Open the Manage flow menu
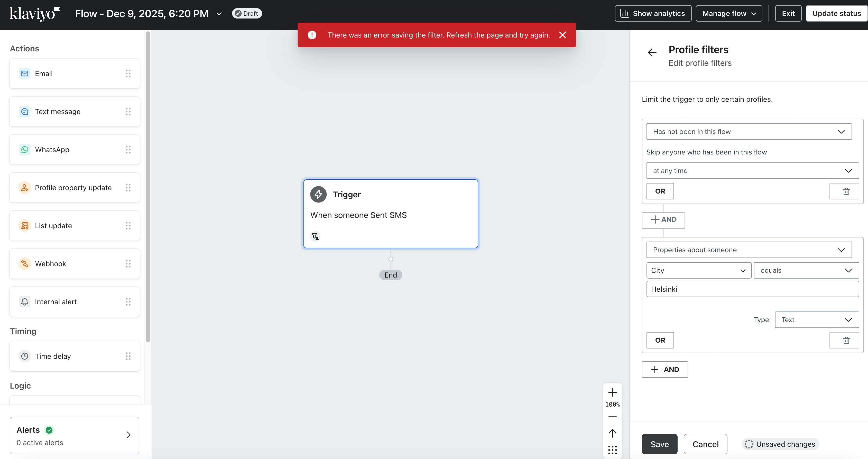The height and width of the screenshot is (459, 868). pos(729,13)
